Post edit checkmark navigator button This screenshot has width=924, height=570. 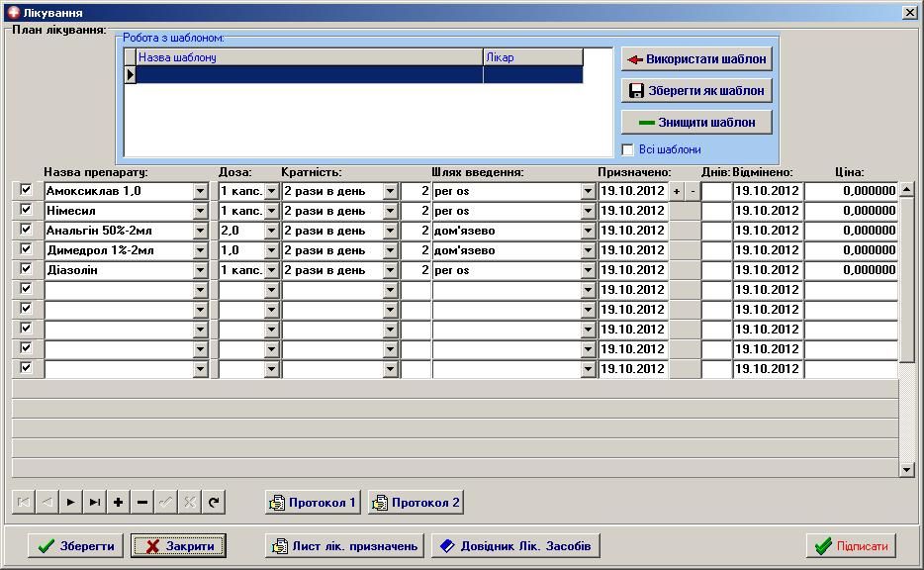pyautogui.click(x=166, y=502)
